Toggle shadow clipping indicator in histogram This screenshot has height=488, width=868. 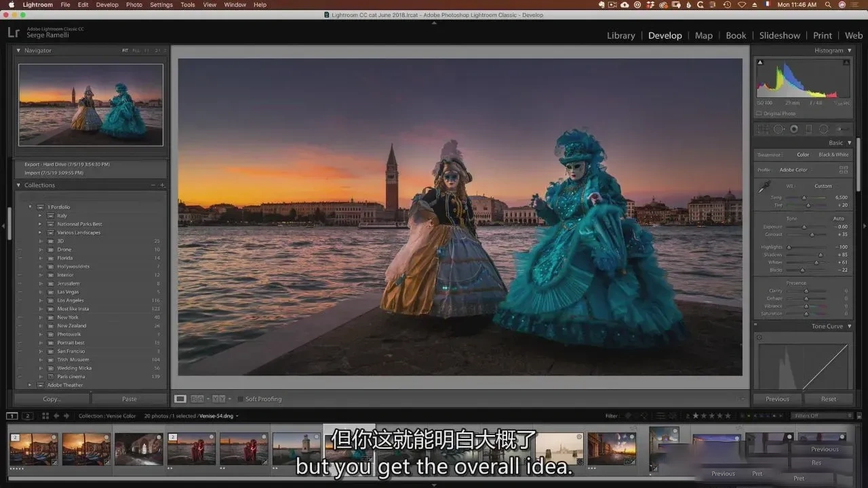(759, 62)
